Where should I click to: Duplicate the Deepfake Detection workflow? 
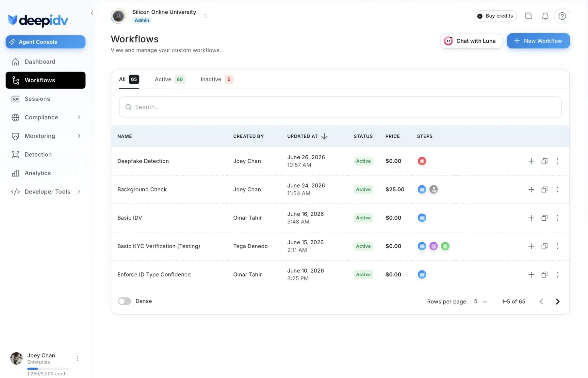[544, 161]
